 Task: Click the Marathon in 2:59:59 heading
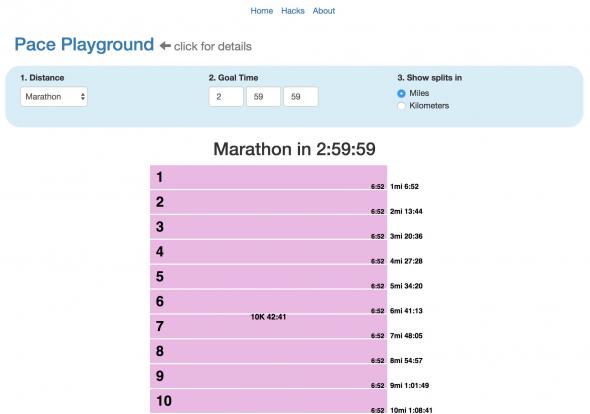point(294,149)
